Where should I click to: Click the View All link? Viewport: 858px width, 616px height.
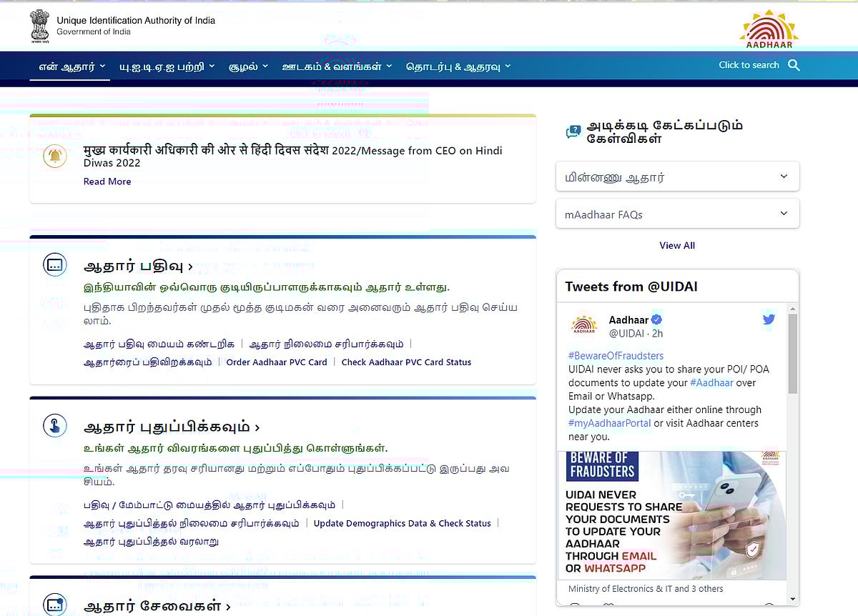[676, 245]
